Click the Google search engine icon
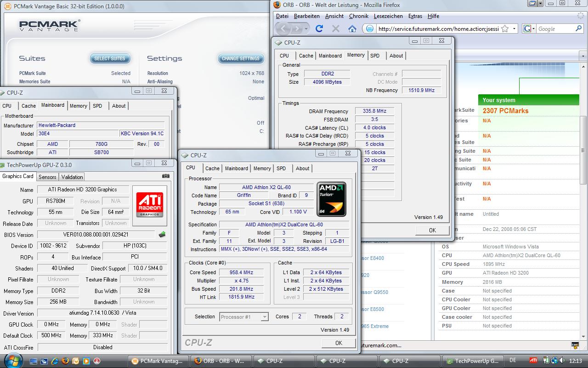 pyautogui.click(x=527, y=29)
